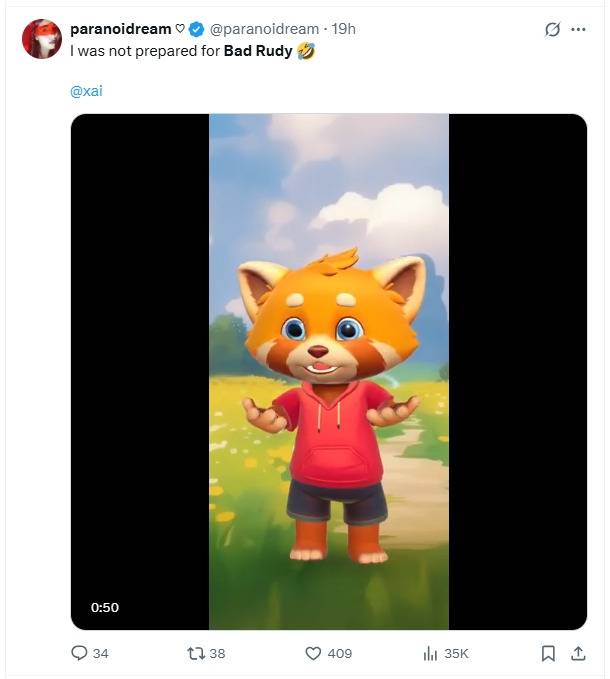This screenshot has height=679, width=610.
Task: Like the post with heart icon
Action: click(x=312, y=653)
